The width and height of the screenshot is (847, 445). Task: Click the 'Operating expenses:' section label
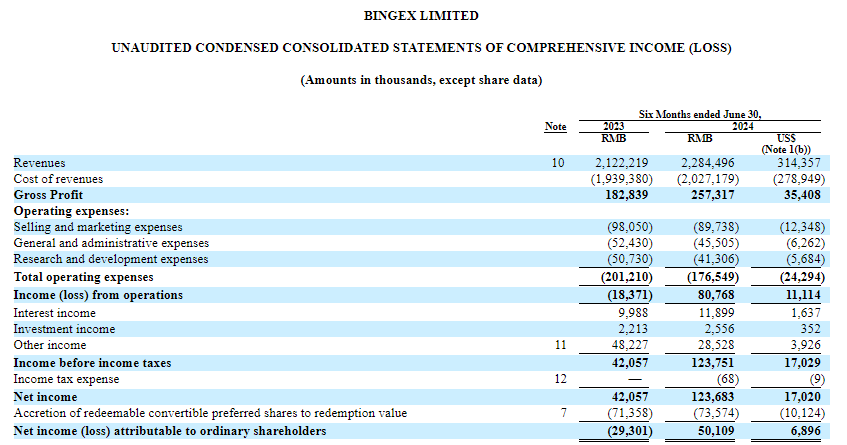tap(71, 211)
